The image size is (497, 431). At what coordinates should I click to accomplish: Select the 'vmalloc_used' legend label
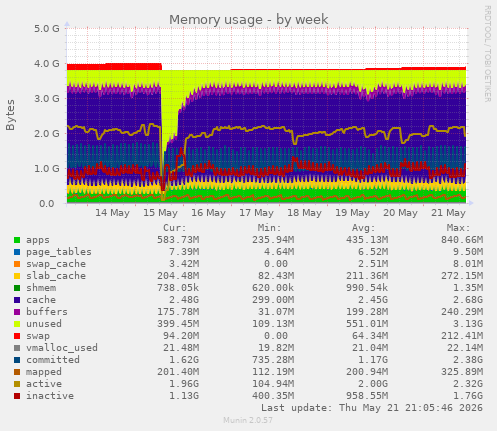coord(62,348)
